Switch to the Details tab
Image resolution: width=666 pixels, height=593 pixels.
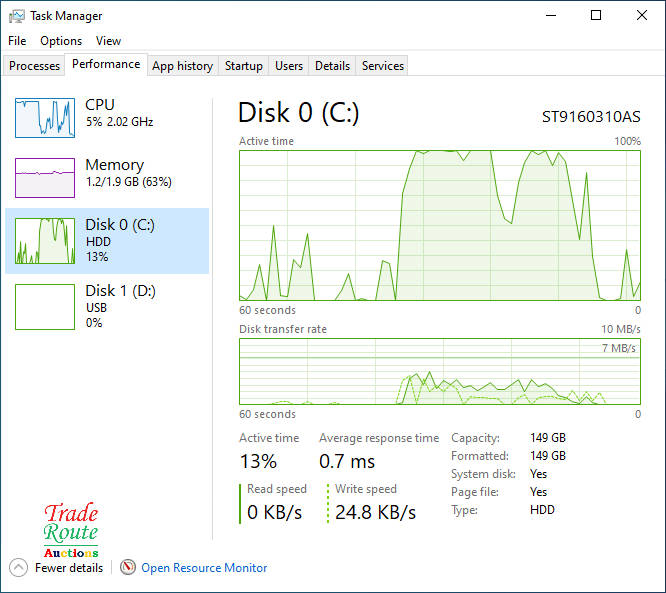(x=332, y=66)
